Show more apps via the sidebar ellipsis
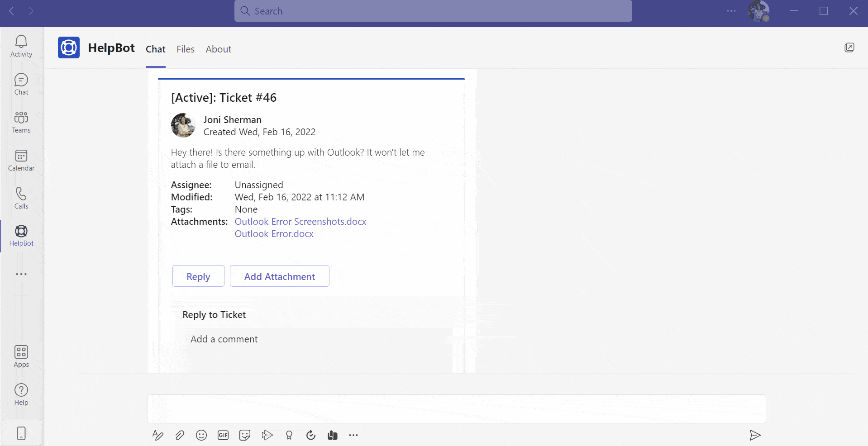Image resolution: width=868 pixels, height=446 pixels. point(21,274)
